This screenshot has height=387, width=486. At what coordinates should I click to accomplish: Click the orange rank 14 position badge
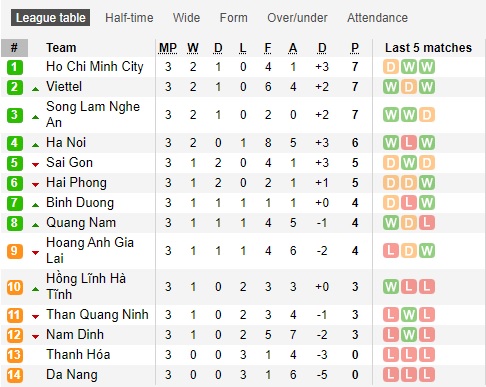click(15, 375)
